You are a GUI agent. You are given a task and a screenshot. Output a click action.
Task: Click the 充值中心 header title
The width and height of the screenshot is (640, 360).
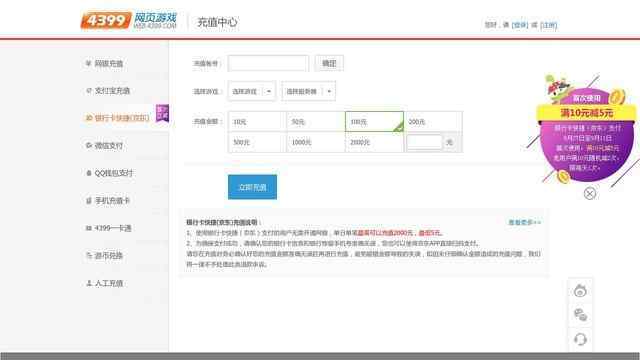217,22
